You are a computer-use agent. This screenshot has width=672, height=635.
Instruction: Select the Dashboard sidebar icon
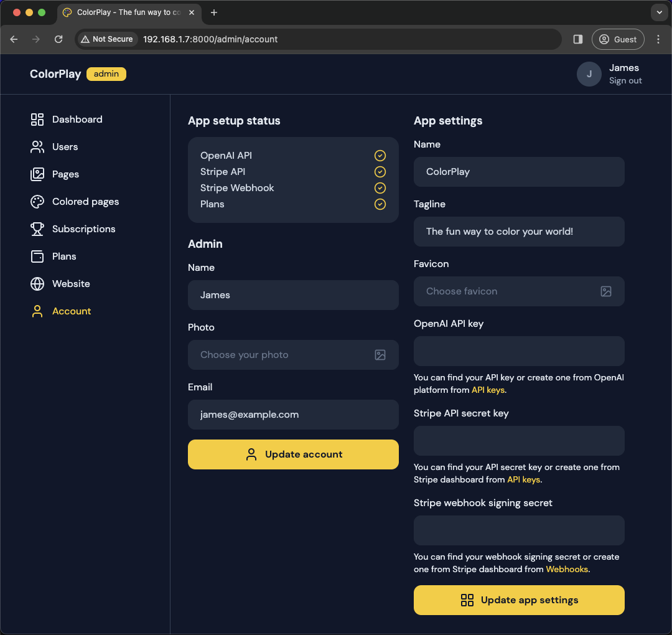[x=37, y=119]
